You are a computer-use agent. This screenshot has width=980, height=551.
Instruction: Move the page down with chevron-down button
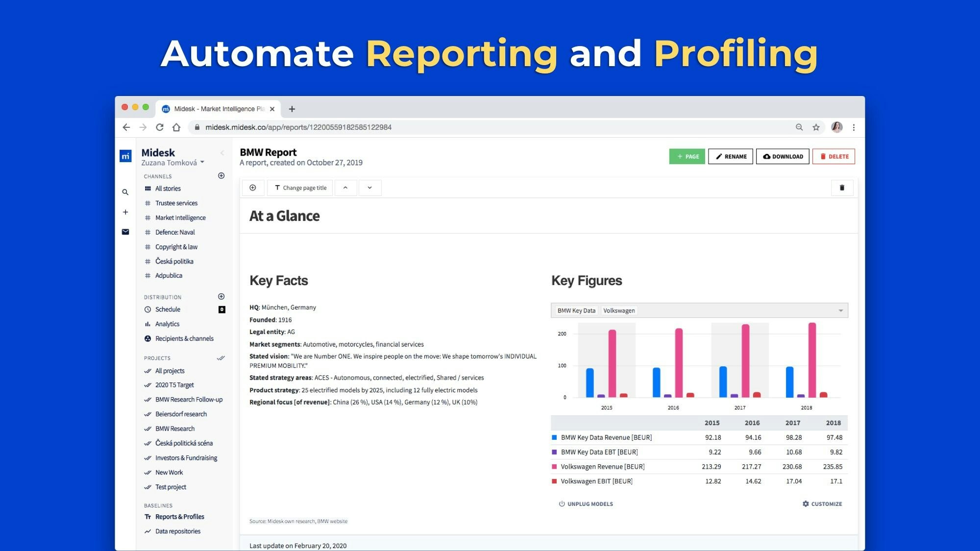pyautogui.click(x=370, y=188)
